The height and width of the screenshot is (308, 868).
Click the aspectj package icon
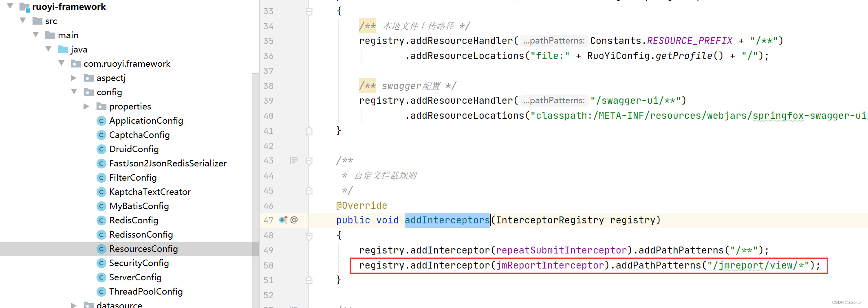(89, 78)
